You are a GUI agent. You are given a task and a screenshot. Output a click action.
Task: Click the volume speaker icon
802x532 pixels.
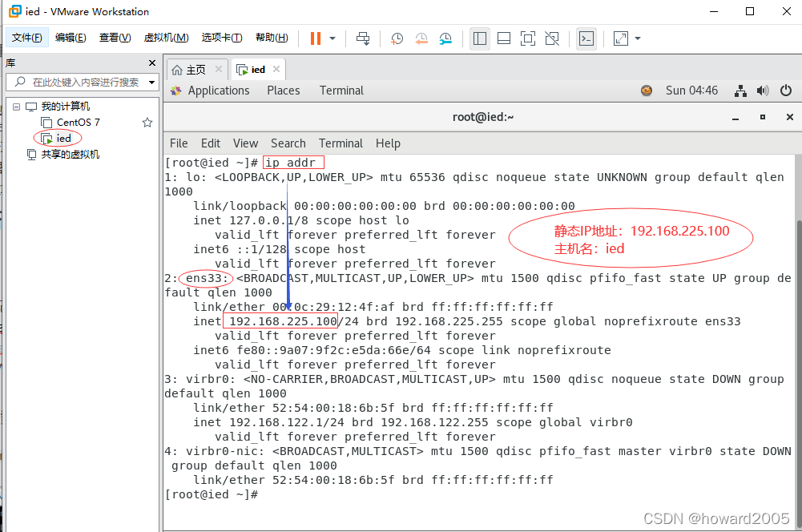(x=763, y=91)
